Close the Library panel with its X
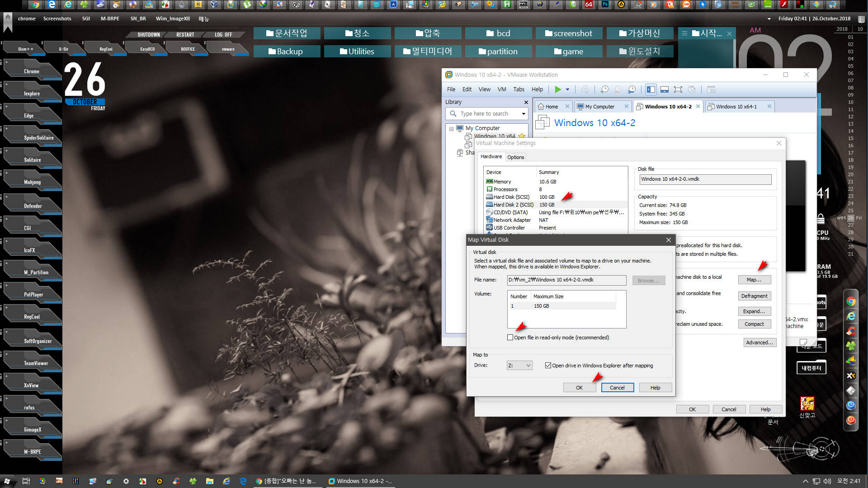The image size is (868, 488). (x=526, y=102)
